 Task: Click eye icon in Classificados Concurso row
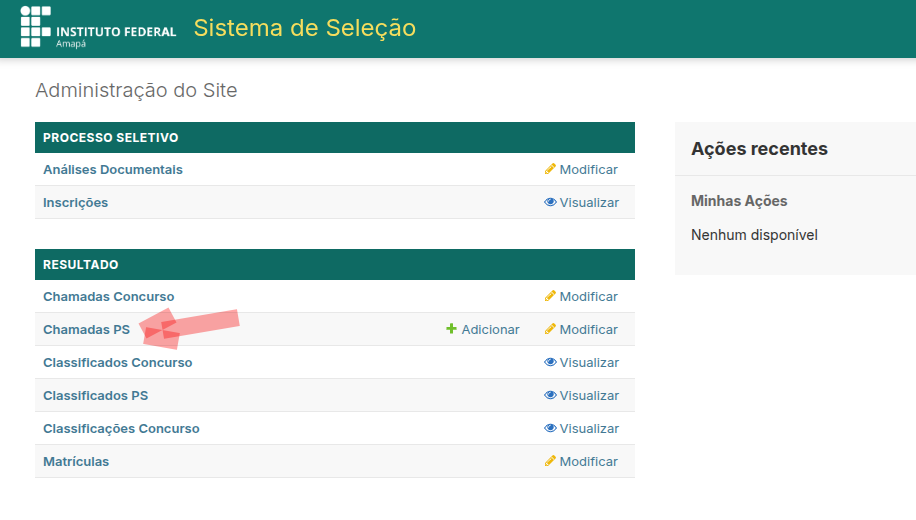pos(550,362)
